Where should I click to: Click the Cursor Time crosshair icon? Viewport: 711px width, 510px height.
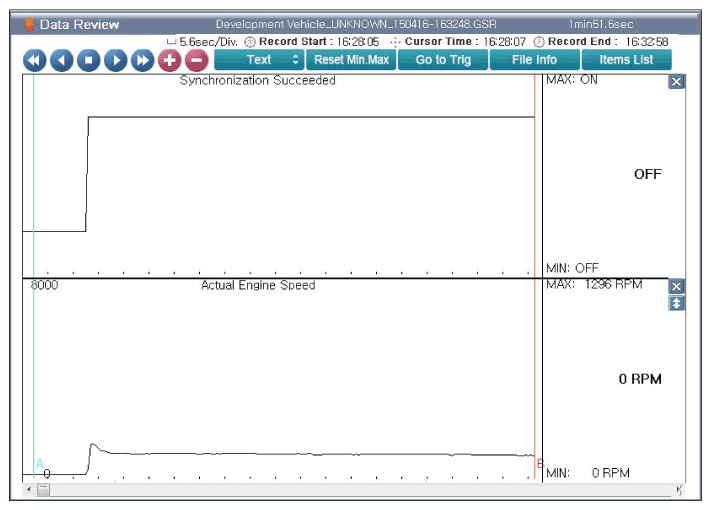point(395,42)
